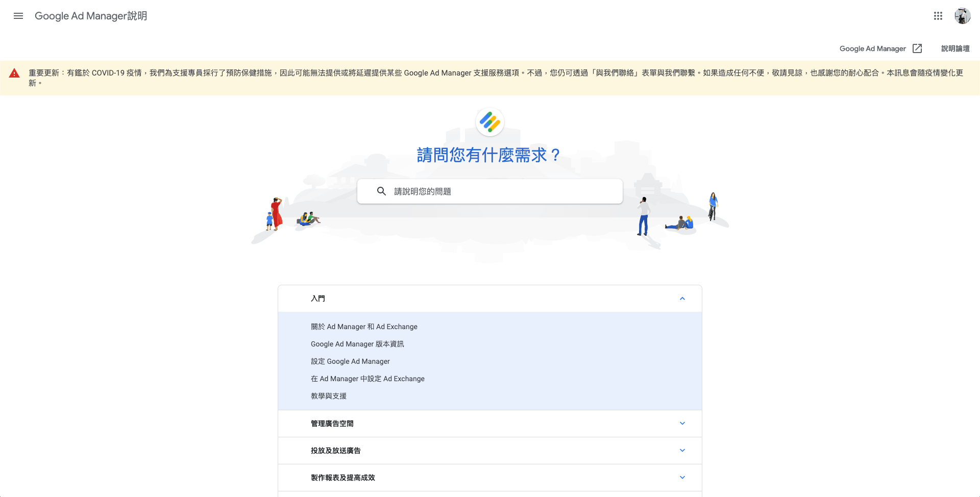980x497 pixels.
Task: Expand the 製作報表及提高成效 section
Action: pyautogui.click(x=490, y=478)
